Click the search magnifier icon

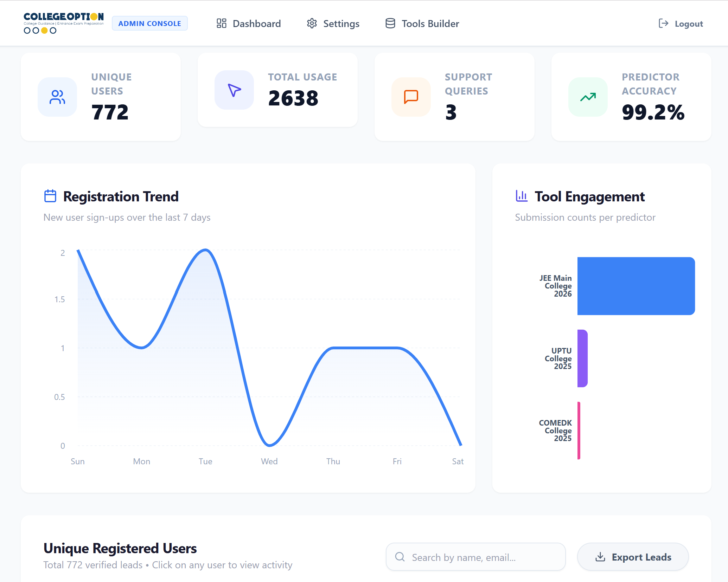[x=400, y=557]
